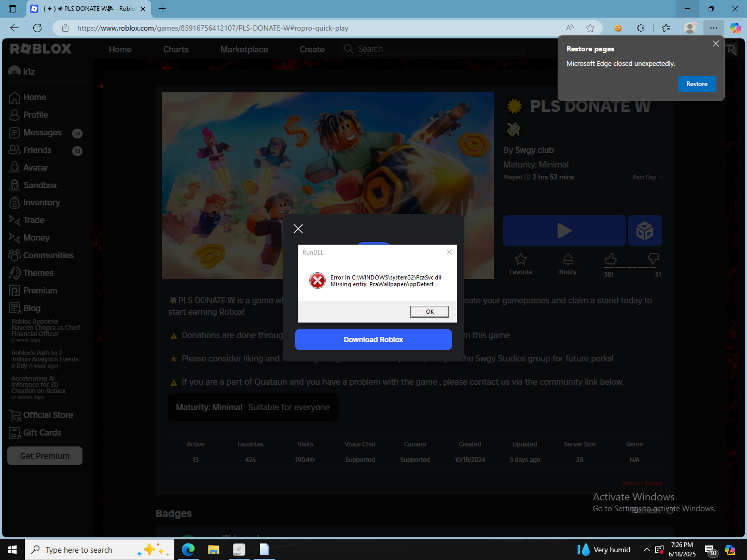Show hidden system tray icons chevron
This screenshot has width=747, height=560.
646,550
